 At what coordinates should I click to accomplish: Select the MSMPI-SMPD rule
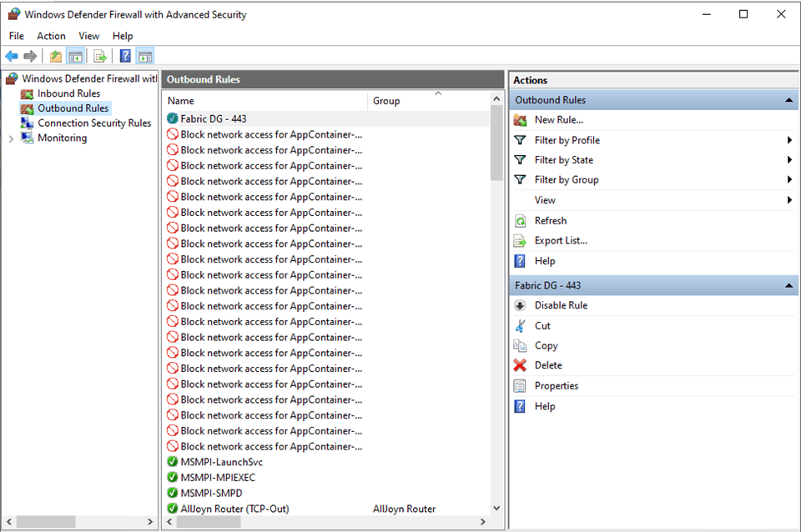pyautogui.click(x=327, y=494)
